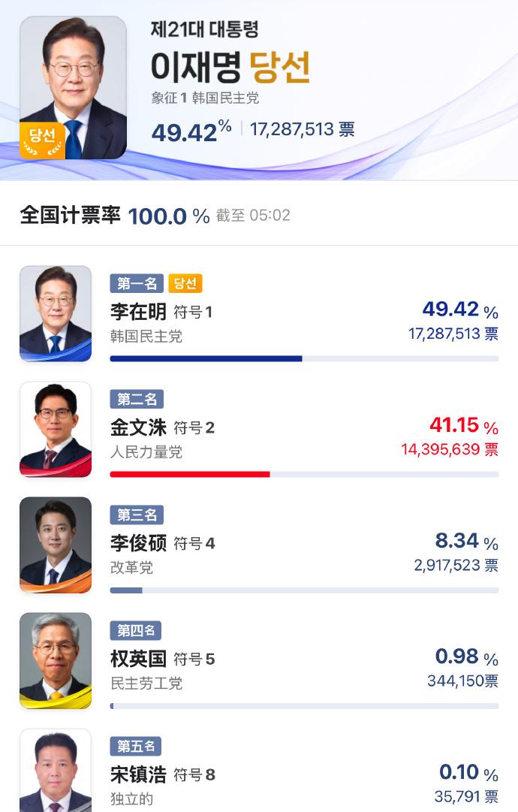Viewport: 518px width, 812px height.
Task: Select candidate name 金文洙
Action: (138, 427)
